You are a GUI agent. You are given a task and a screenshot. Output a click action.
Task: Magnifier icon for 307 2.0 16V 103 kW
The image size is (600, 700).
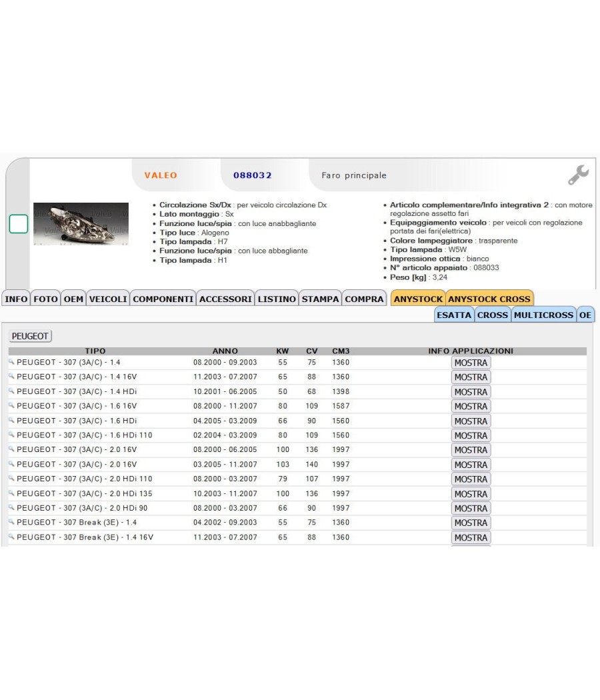(11, 464)
